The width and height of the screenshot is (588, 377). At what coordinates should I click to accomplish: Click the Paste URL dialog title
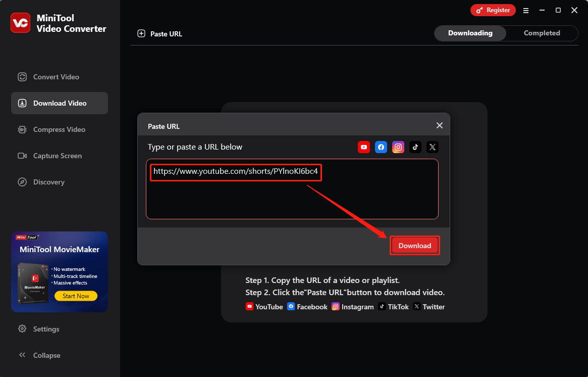pos(164,126)
